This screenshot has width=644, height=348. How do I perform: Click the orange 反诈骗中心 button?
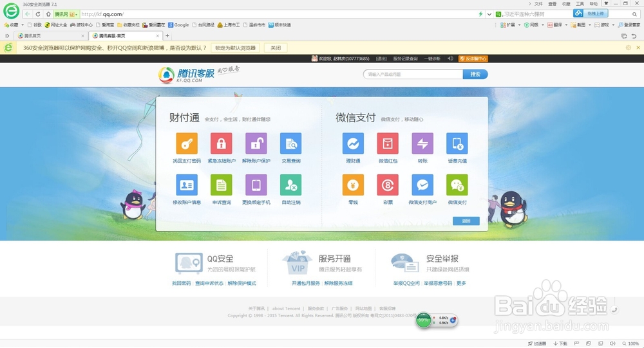click(473, 59)
